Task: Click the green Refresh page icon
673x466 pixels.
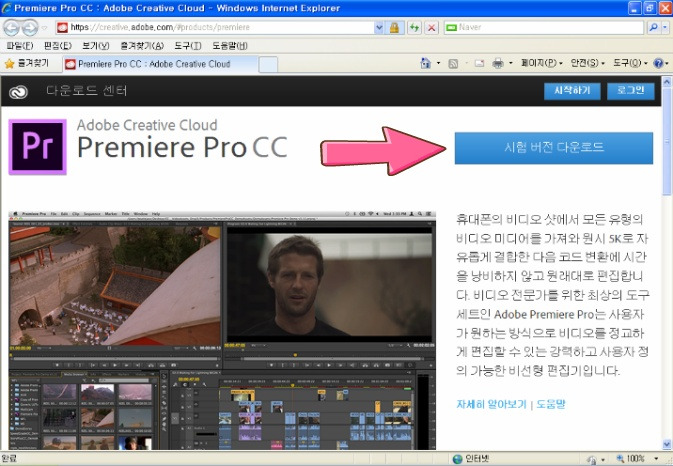Action: coord(414,28)
